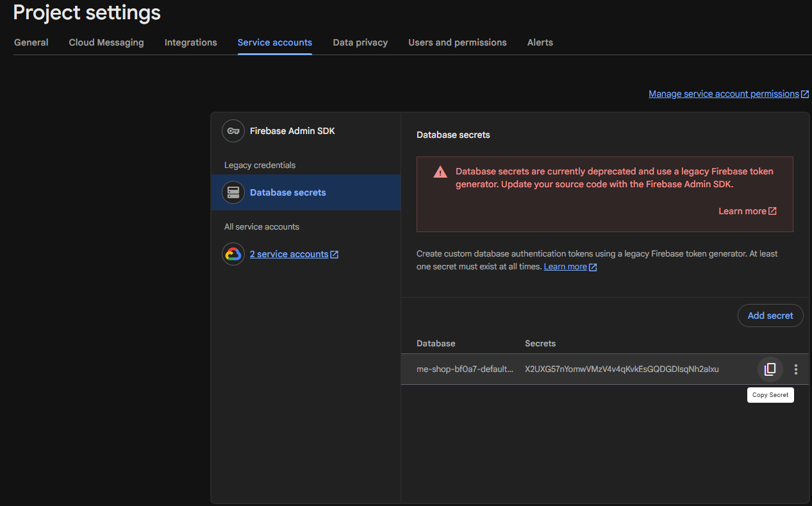
Task: Open the Alerts tab
Action: [540, 42]
